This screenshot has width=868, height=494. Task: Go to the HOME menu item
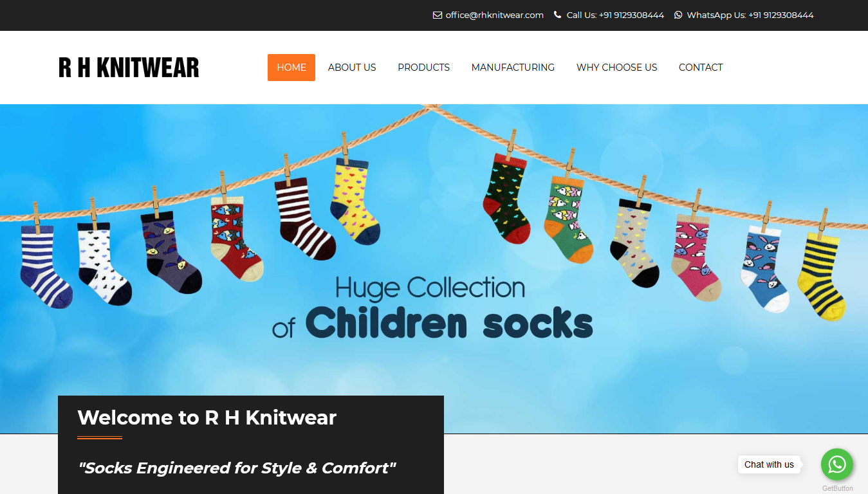[x=291, y=68]
